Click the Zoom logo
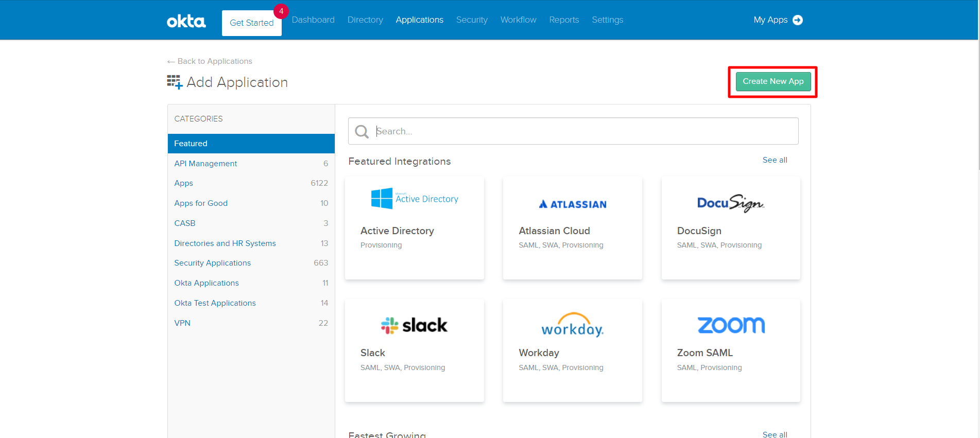The height and width of the screenshot is (438, 980). 731,325
